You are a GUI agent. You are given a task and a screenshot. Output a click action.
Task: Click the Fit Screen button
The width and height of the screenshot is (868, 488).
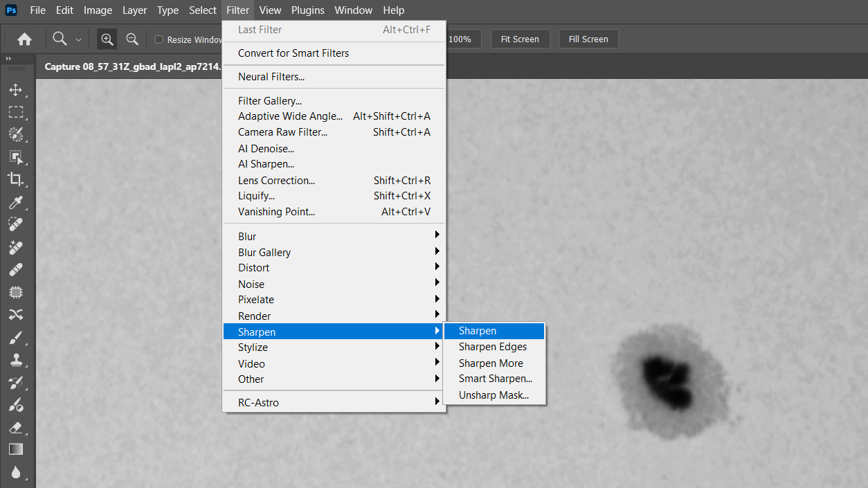point(520,39)
